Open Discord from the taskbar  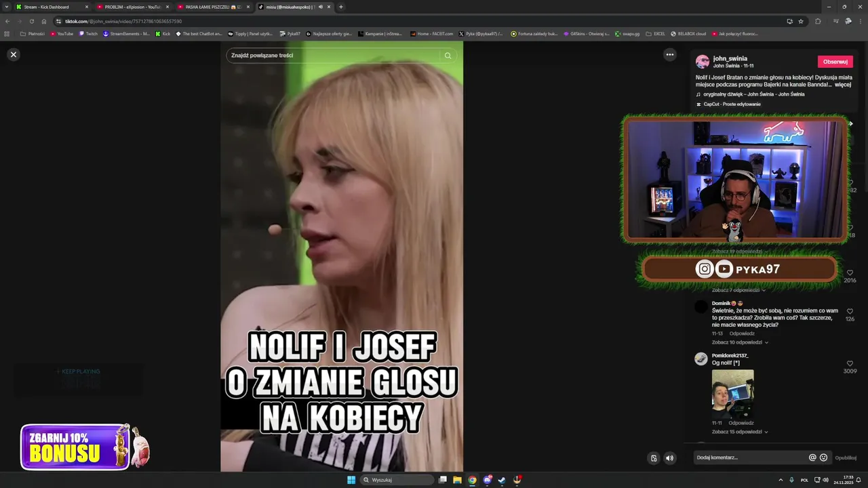[x=487, y=480]
